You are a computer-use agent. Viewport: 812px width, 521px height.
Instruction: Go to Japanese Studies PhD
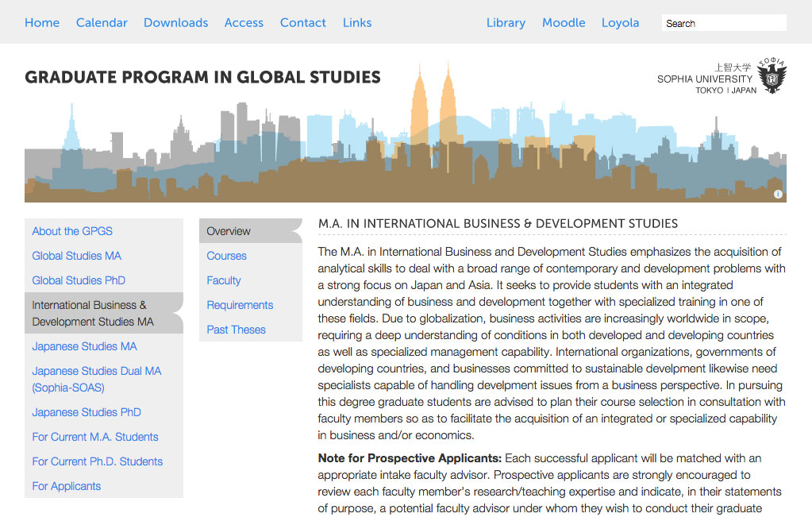87,412
